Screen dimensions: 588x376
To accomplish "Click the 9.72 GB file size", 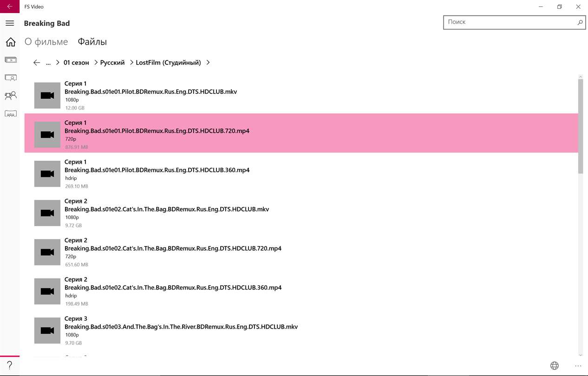I will click(73, 226).
